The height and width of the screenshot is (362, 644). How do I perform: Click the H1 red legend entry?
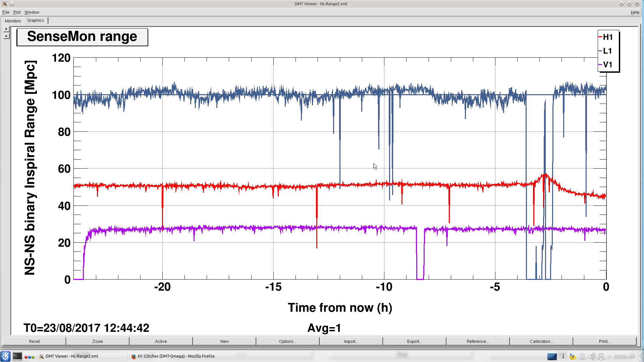pyautogui.click(x=606, y=37)
